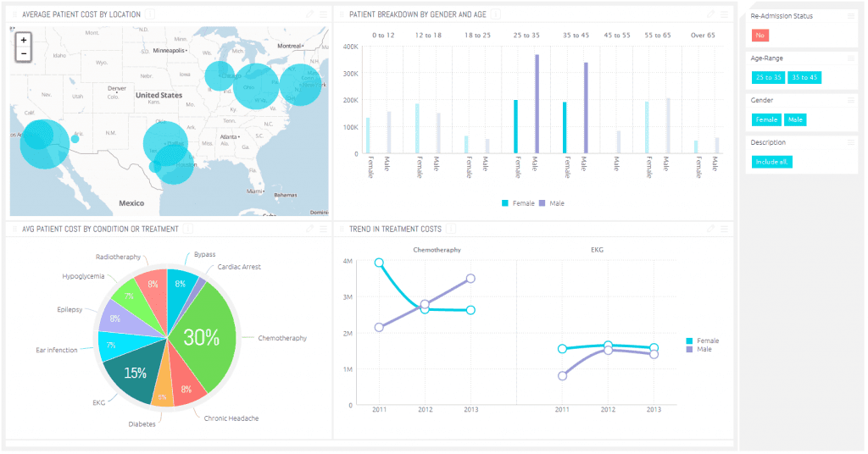
Task: Open the Re-Admission Status filter menu
Action: pos(851,16)
